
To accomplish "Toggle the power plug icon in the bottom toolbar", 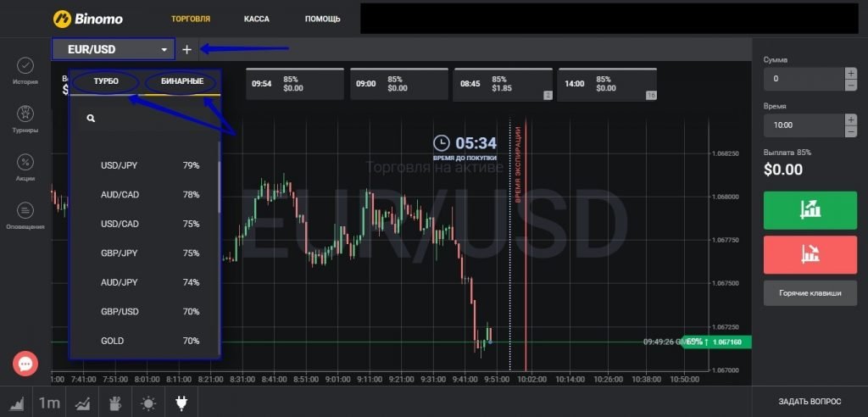I will pyautogui.click(x=181, y=403).
